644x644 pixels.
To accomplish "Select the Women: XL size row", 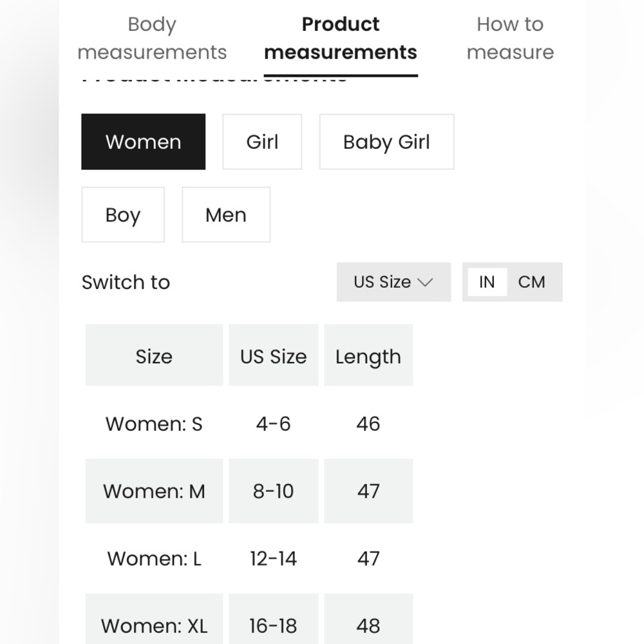I will click(x=249, y=619).
